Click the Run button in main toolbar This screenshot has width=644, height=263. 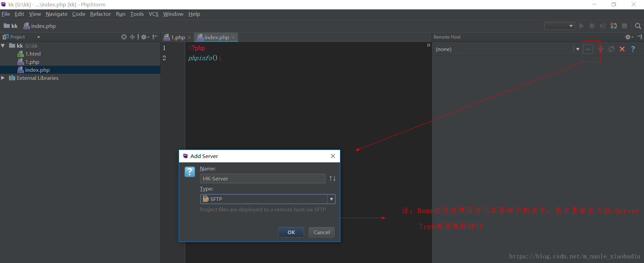click(x=582, y=26)
